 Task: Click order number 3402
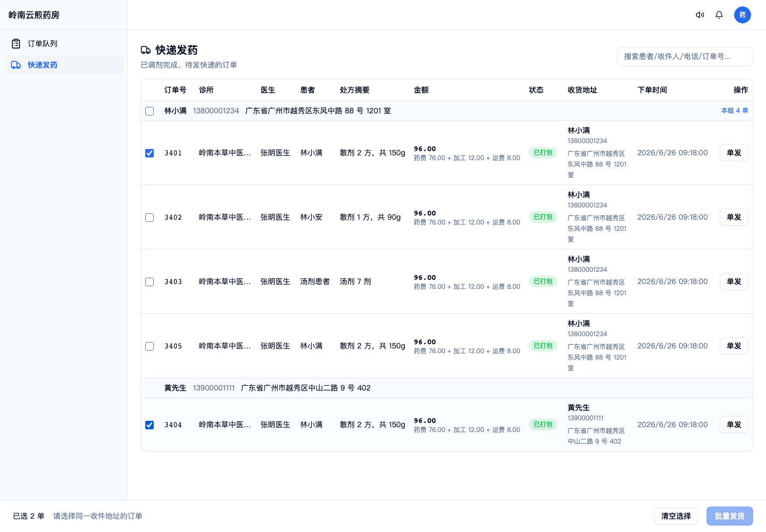(173, 218)
